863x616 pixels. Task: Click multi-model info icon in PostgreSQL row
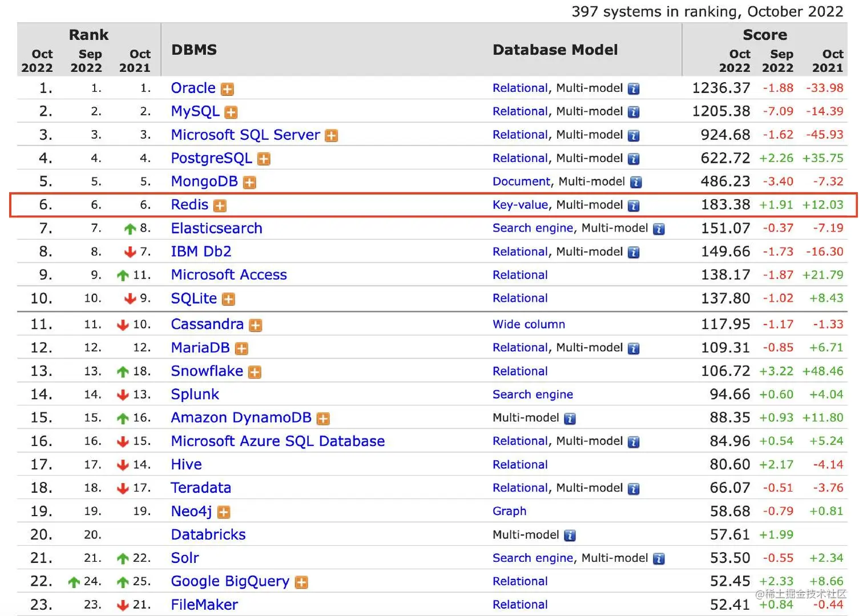(x=634, y=159)
